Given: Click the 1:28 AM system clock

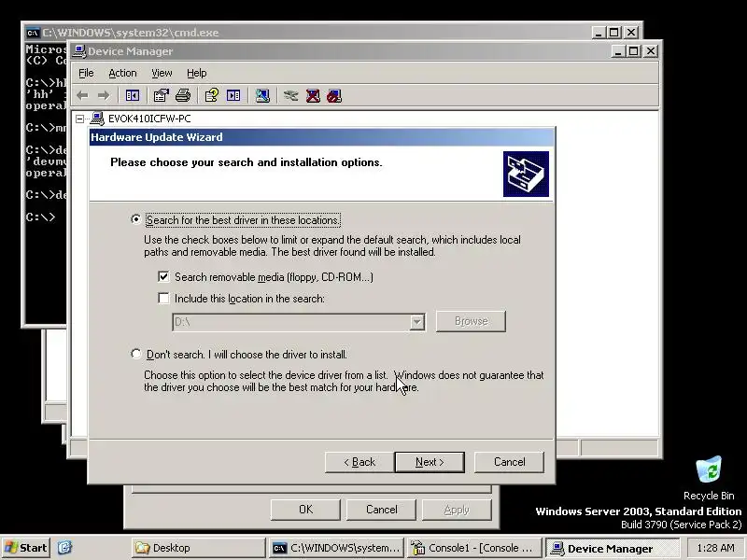Looking at the screenshot, I should click(715, 548).
